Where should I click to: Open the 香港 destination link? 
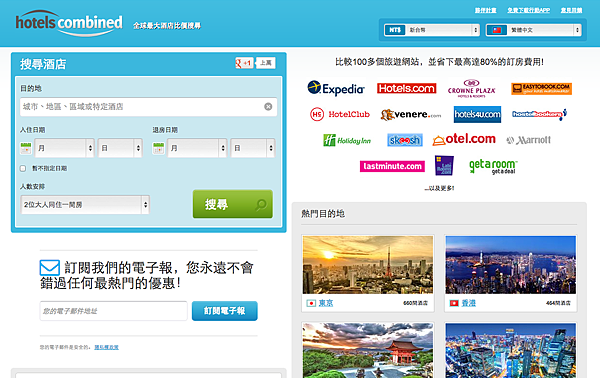pyautogui.click(x=469, y=303)
